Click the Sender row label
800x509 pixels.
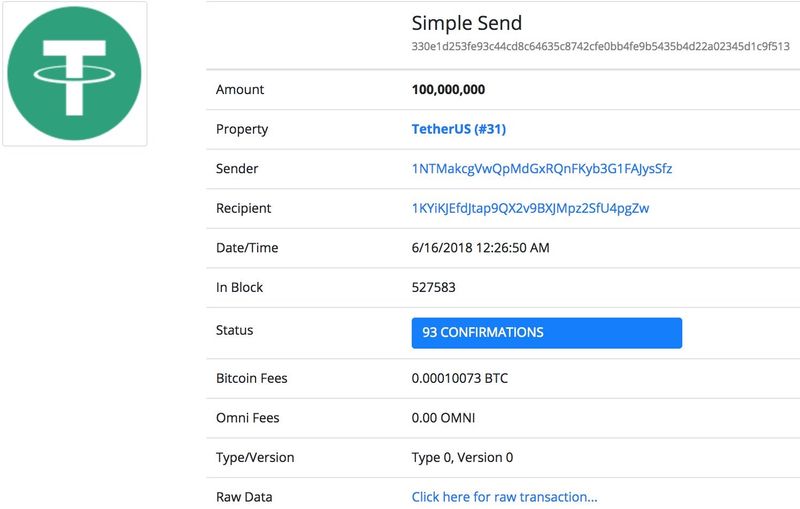click(237, 169)
